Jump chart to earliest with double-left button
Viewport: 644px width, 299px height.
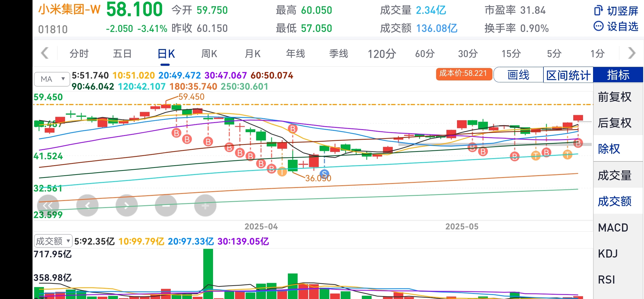pos(48,206)
